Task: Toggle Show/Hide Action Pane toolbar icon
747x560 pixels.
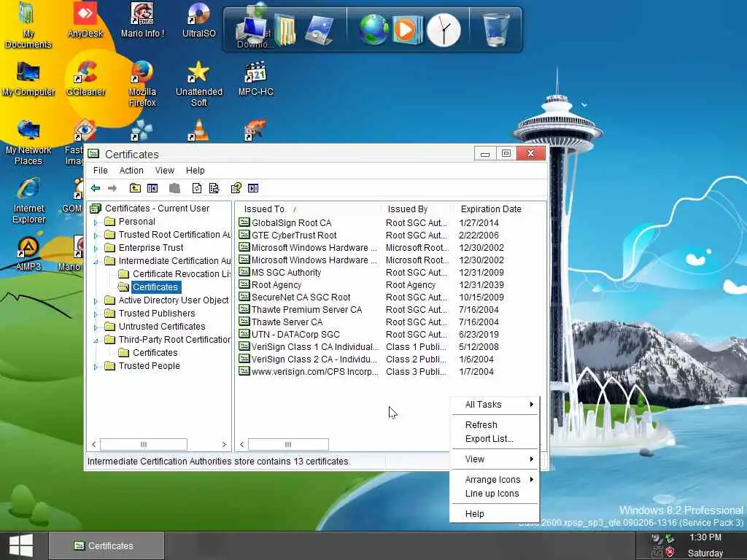Action: pos(253,188)
